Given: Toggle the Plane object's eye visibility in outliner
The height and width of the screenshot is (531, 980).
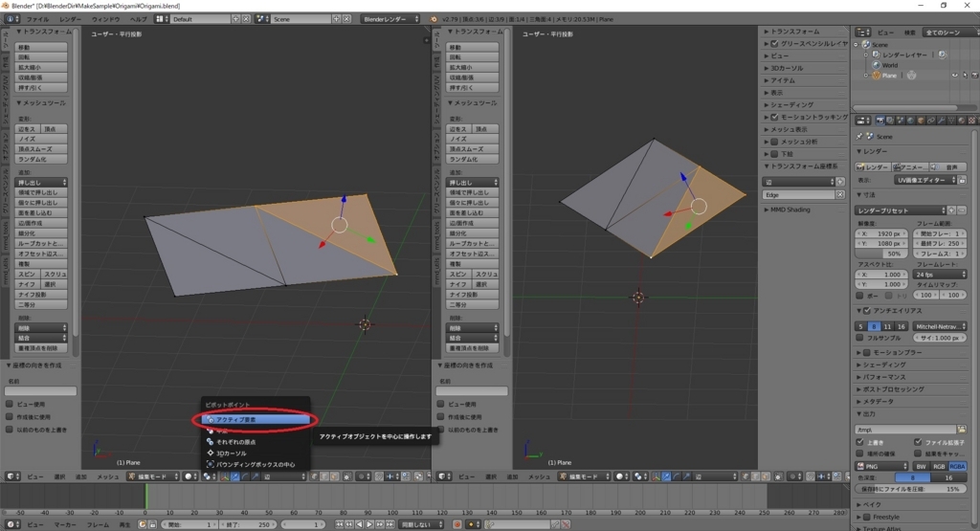Looking at the screenshot, I should point(954,76).
